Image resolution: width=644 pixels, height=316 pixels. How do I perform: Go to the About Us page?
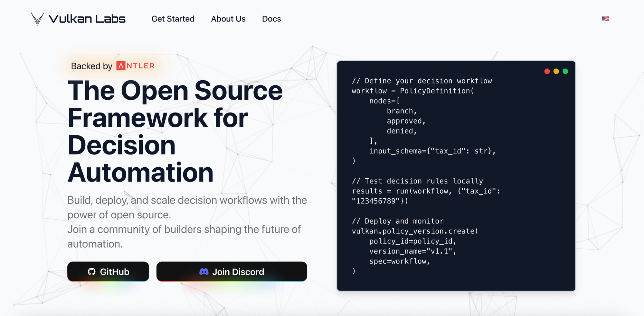[228, 19]
